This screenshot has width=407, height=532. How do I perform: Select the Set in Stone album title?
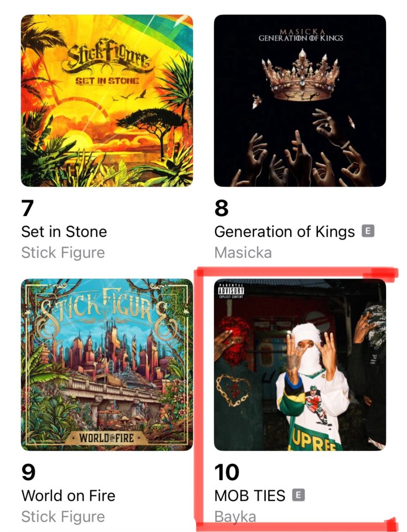[x=64, y=232]
